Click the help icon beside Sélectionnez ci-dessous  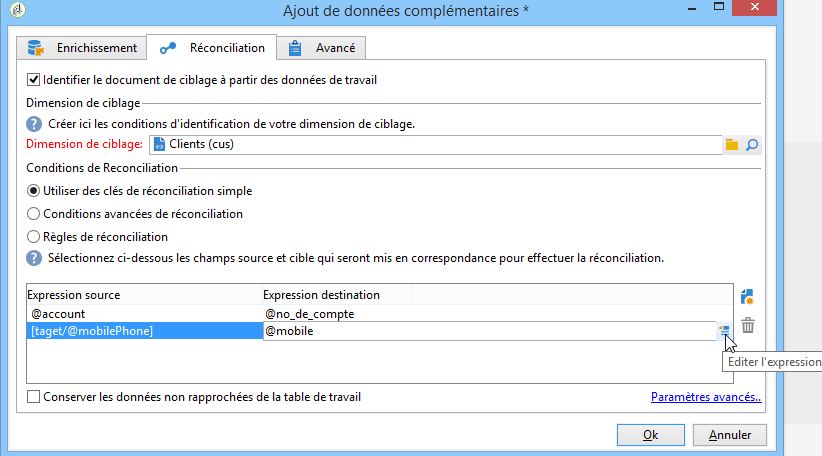pos(34,258)
